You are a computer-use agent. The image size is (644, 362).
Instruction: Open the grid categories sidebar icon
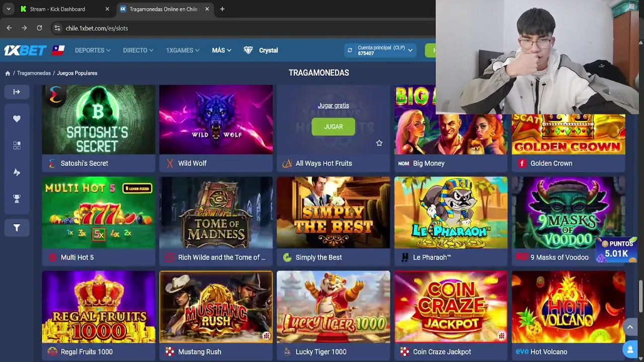[17, 145]
